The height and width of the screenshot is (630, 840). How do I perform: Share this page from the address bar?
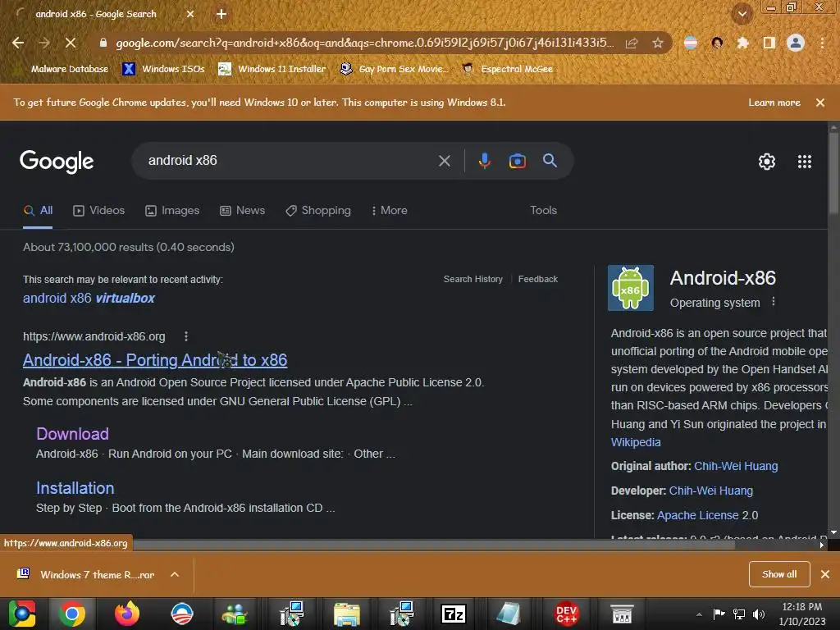click(632, 43)
